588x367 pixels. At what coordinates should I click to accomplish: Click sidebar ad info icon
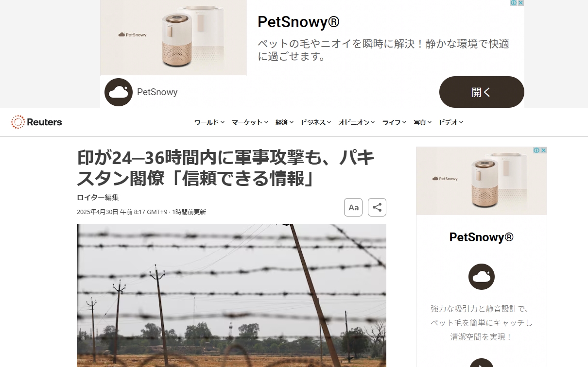point(536,150)
